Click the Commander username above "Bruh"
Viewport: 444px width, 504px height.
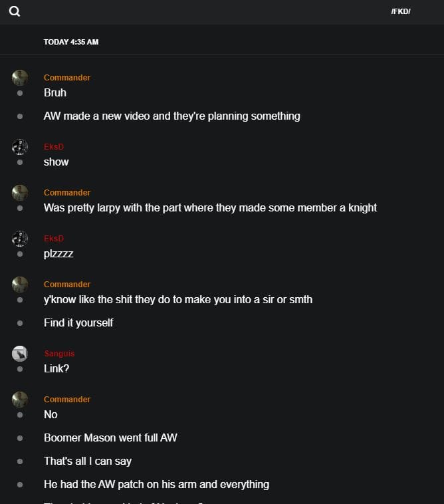67,78
